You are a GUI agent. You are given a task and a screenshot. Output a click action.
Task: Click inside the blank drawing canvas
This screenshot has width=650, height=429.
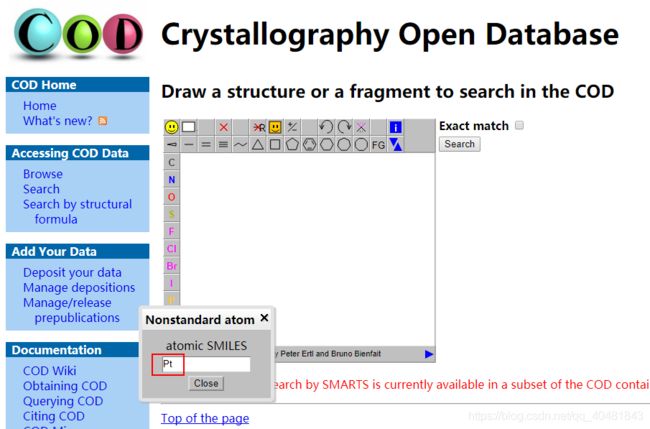(308, 249)
